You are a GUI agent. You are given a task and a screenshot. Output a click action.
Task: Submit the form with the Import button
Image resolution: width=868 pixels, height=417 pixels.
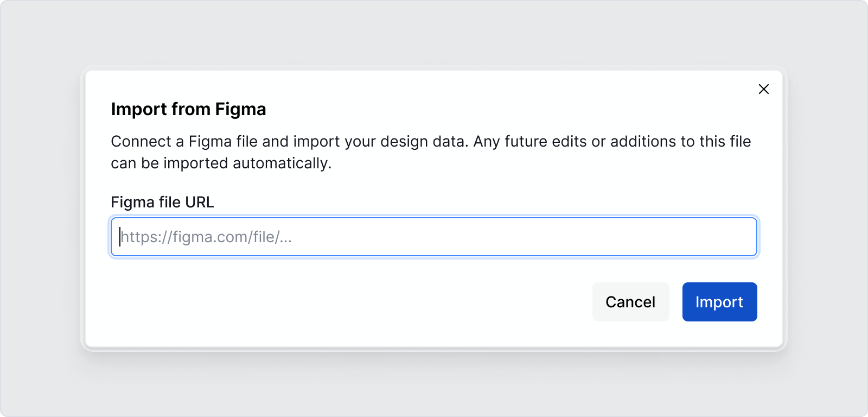(x=719, y=302)
